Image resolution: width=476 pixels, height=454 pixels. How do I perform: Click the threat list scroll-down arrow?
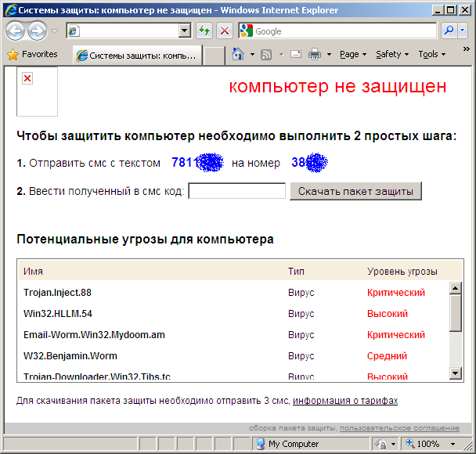[456, 373]
